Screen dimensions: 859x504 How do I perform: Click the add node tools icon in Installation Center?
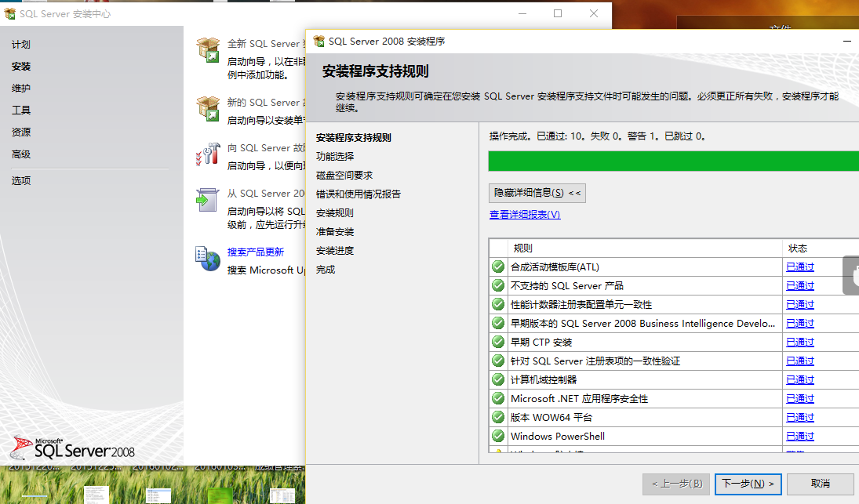[x=208, y=154]
